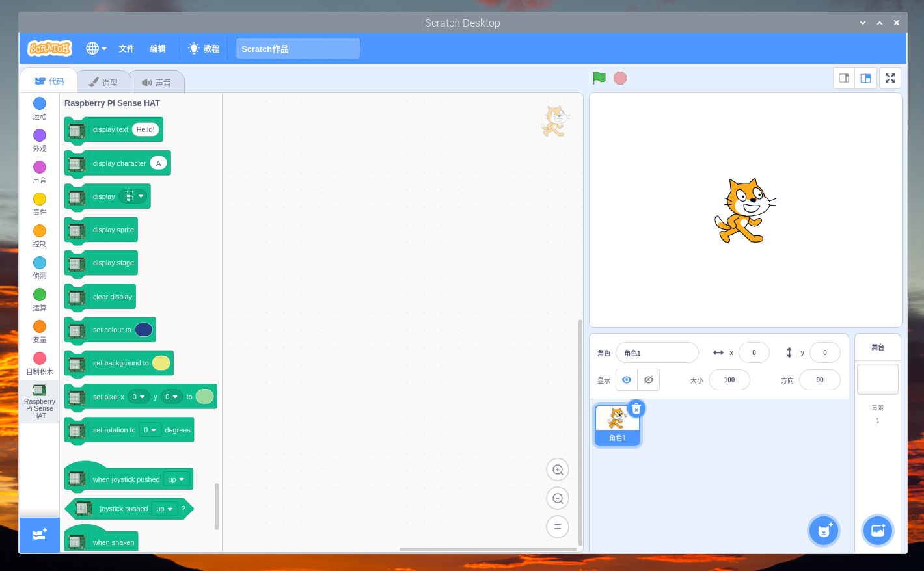Edit the sprite name 角色1 field

[657, 352]
